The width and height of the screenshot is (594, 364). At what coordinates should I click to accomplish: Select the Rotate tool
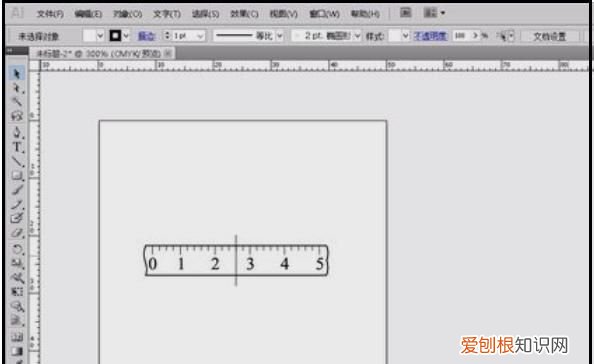pyautogui.click(x=17, y=249)
